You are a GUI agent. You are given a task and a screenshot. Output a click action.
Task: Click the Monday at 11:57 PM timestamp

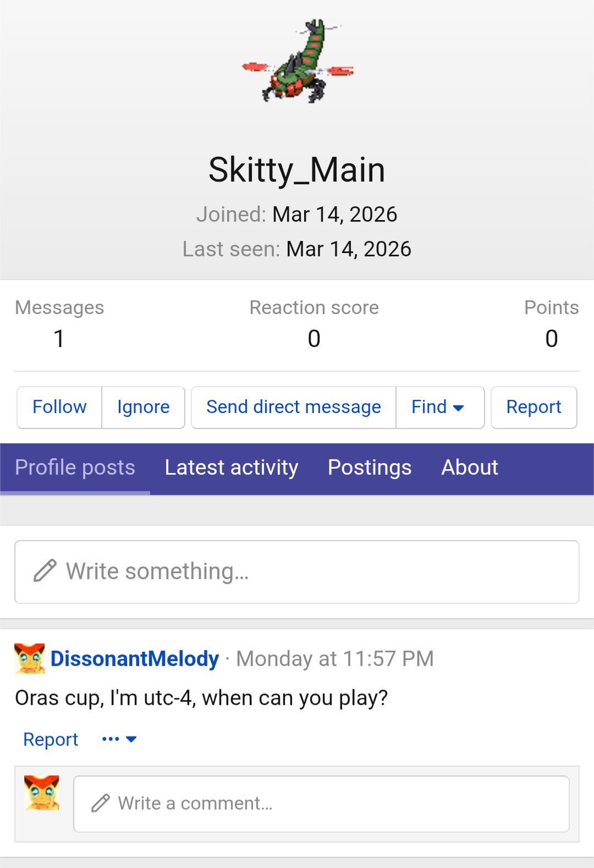335,659
